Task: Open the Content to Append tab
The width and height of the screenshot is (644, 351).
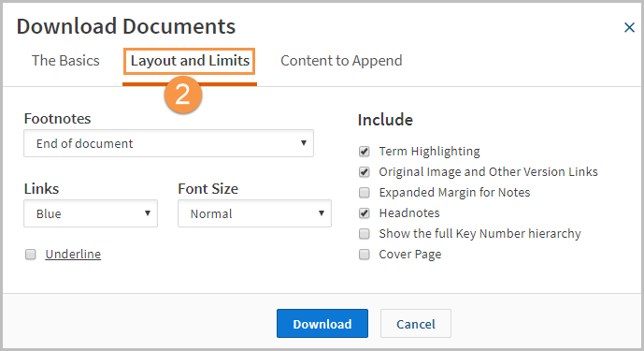Action: 341,61
